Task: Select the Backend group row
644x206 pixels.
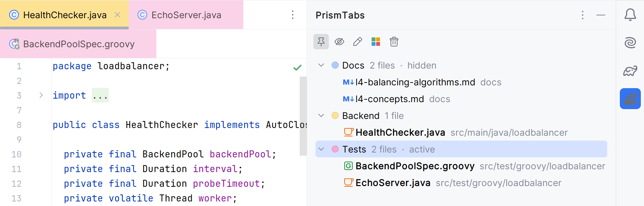Action: pos(461,116)
